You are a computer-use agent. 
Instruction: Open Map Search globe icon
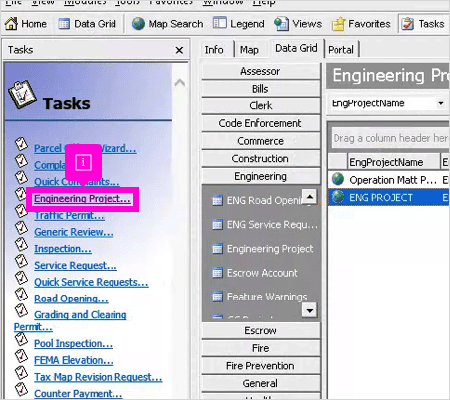click(x=138, y=24)
